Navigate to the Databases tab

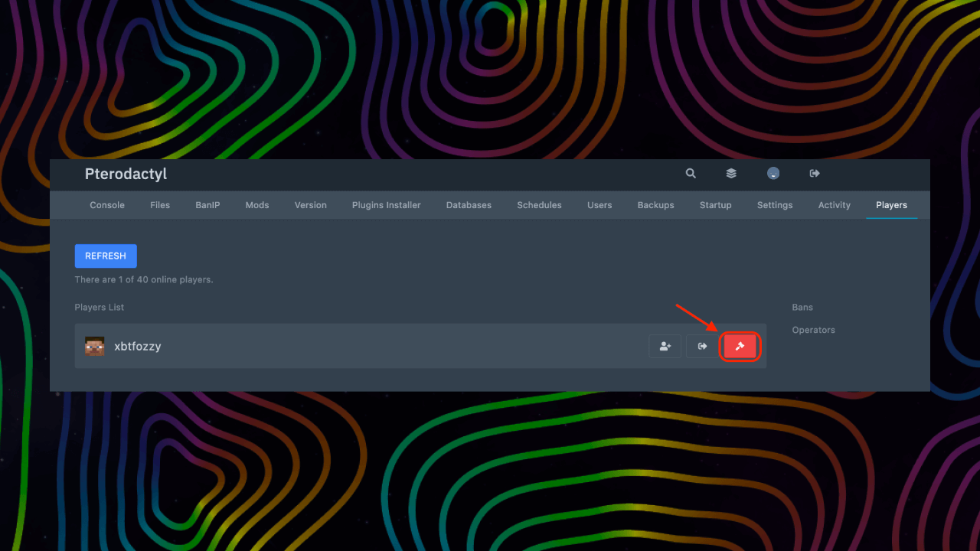coord(469,205)
